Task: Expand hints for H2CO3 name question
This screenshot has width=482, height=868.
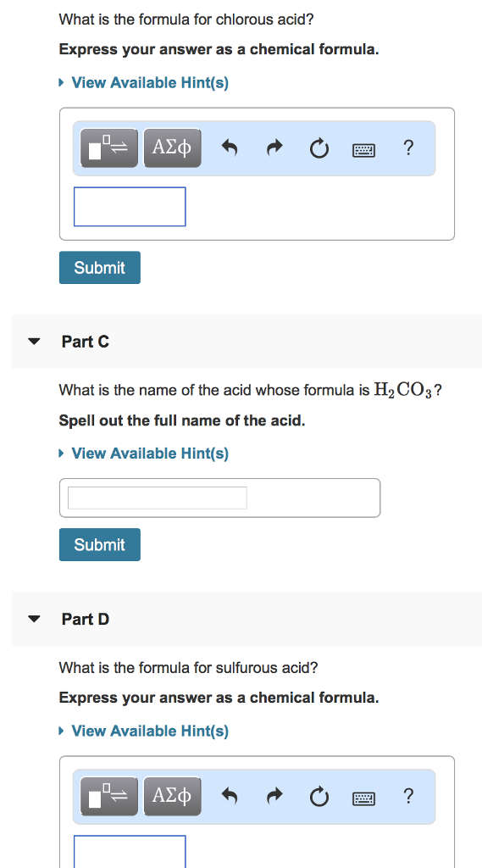Action: click(x=144, y=453)
